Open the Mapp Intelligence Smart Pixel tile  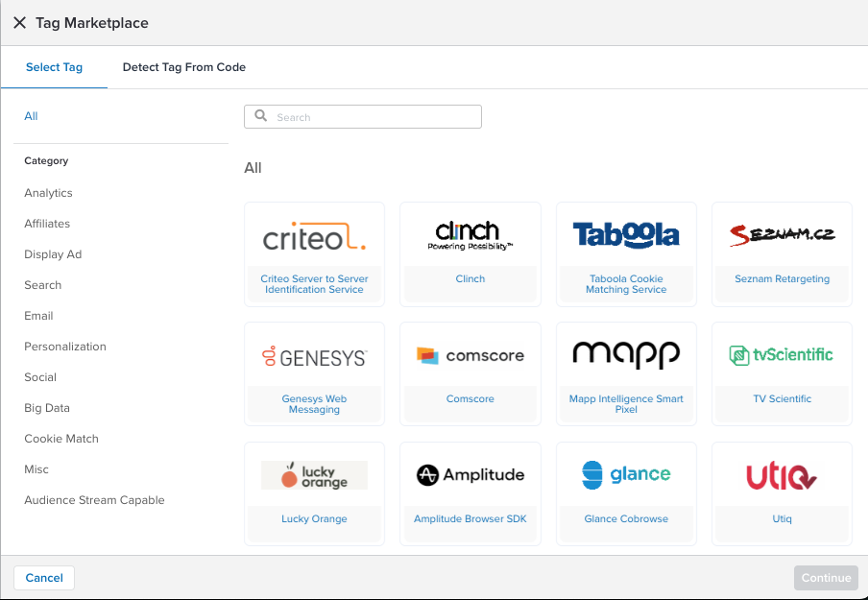(x=625, y=372)
